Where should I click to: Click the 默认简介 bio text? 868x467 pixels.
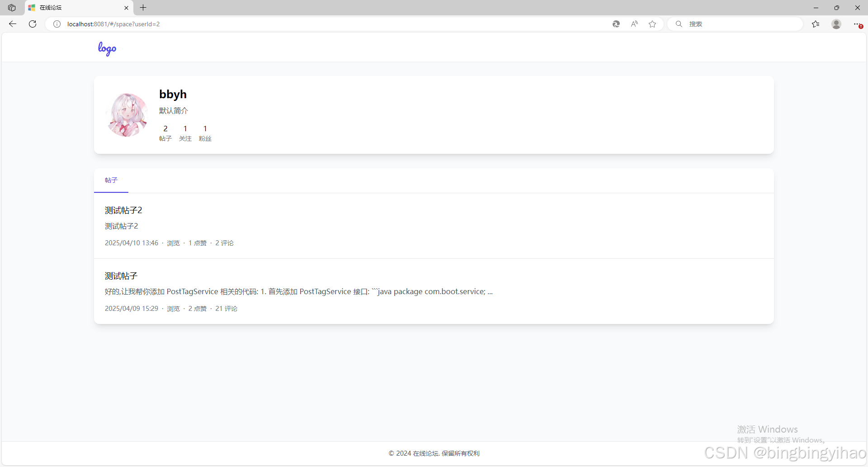click(174, 110)
